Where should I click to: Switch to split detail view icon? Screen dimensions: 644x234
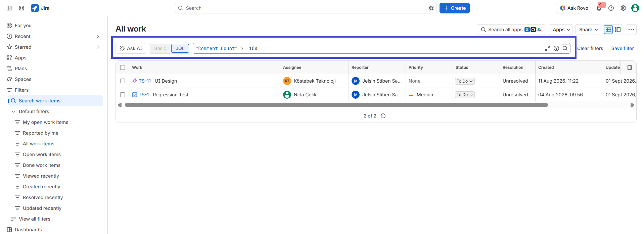[x=618, y=30]
